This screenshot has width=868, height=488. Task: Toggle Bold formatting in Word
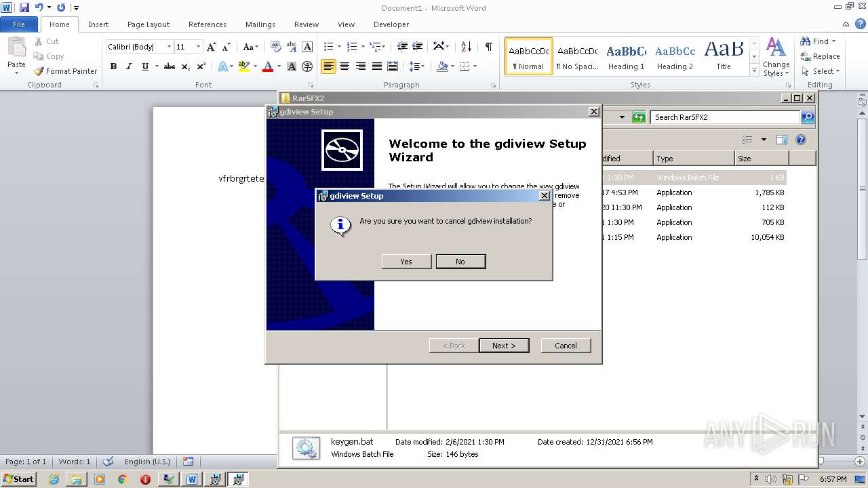pyautogui.click(x=113, y=66)
